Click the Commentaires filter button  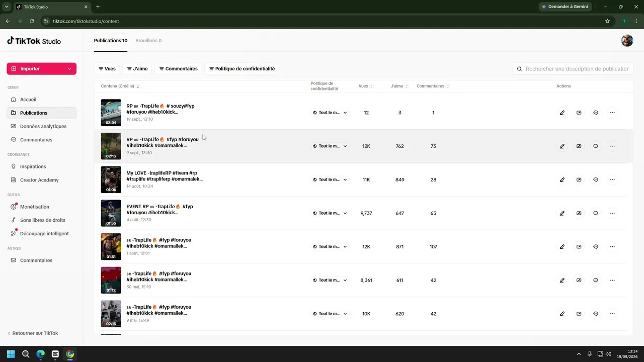179,69
